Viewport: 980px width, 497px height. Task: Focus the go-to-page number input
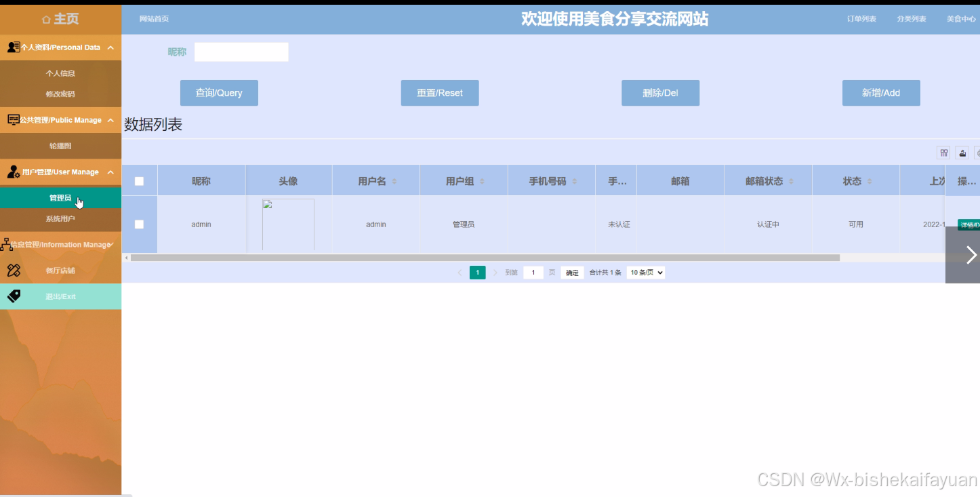click(533, 273)
